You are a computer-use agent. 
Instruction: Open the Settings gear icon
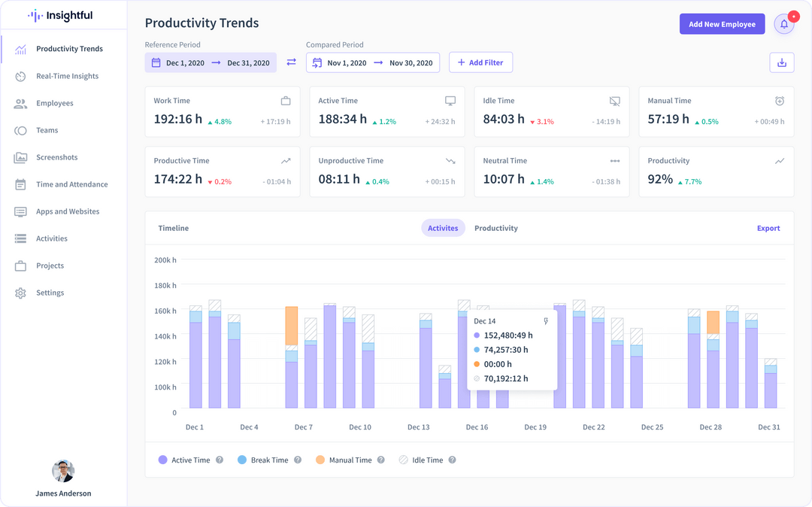coord(20,293)
